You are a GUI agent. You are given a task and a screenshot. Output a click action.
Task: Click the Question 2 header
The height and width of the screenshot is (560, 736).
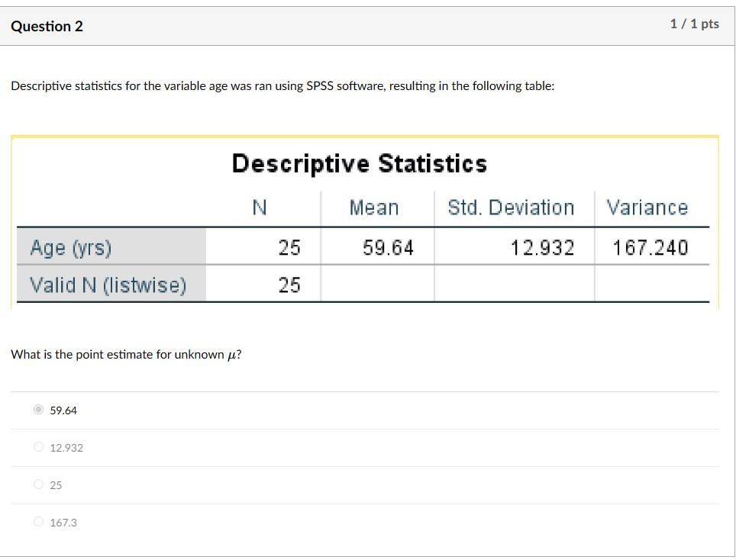[x=48, y=25]
